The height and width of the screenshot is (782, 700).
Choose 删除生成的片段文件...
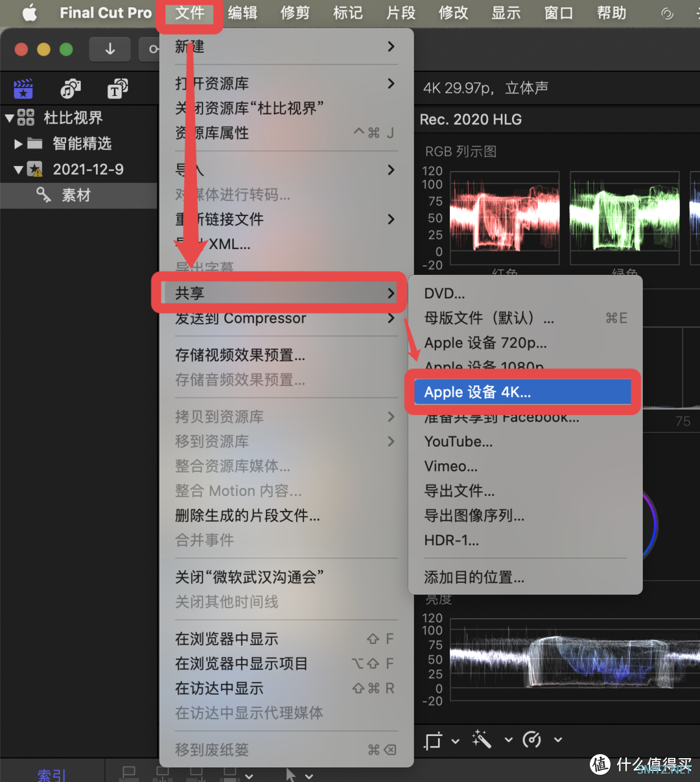286,515
